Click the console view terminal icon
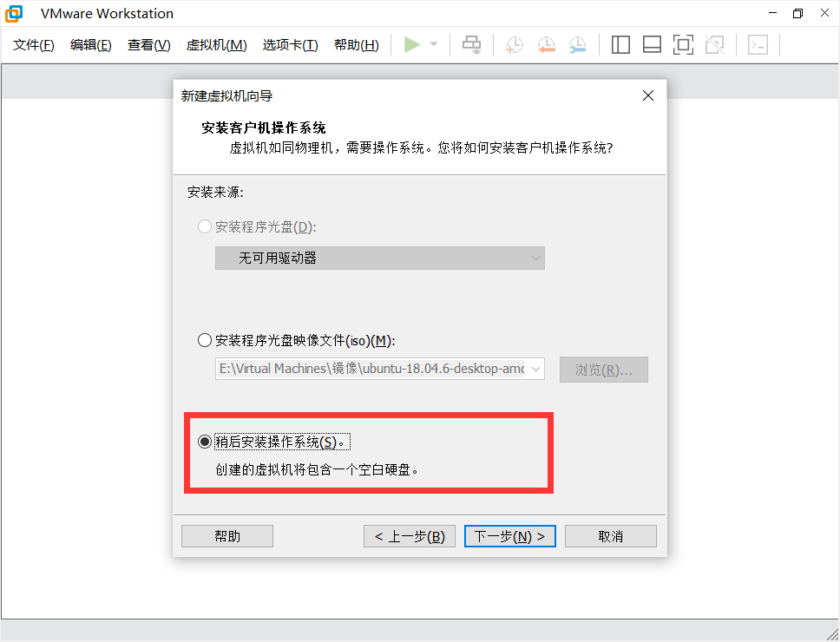This screenshot has height=642, width=840. tap(758, 45)
